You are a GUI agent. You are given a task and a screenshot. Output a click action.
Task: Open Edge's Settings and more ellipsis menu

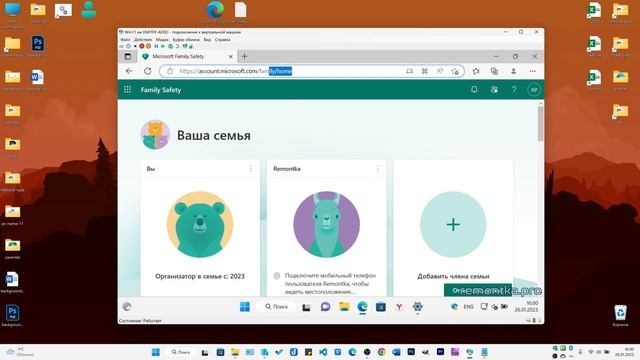point(532,71)
